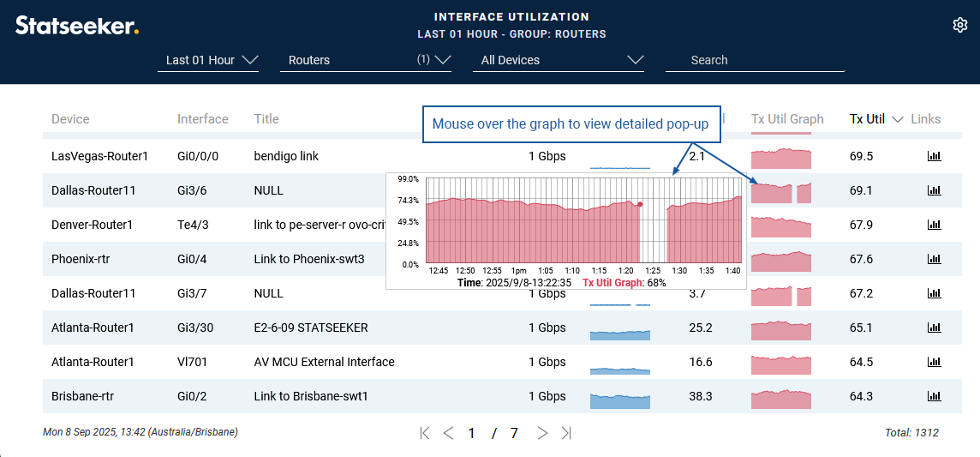Screen dimensions: 980x457
Task: Open chart icon for Brisbane-rtr row
Action: tap(934, 396)
